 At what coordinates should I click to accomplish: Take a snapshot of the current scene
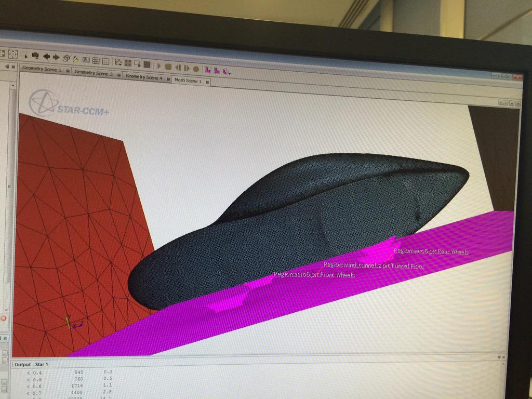(x=34, y=56)
